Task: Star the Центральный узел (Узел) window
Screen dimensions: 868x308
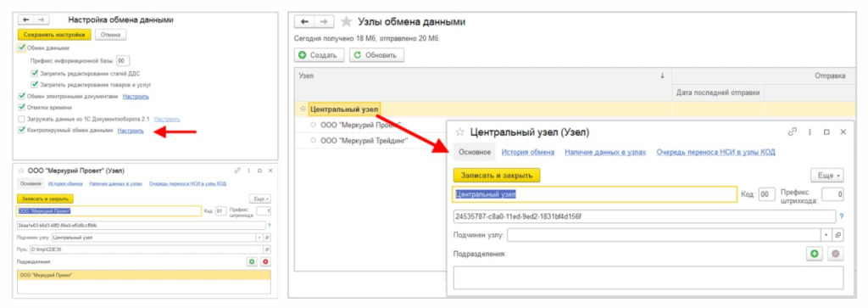Action: coord(459,132)
